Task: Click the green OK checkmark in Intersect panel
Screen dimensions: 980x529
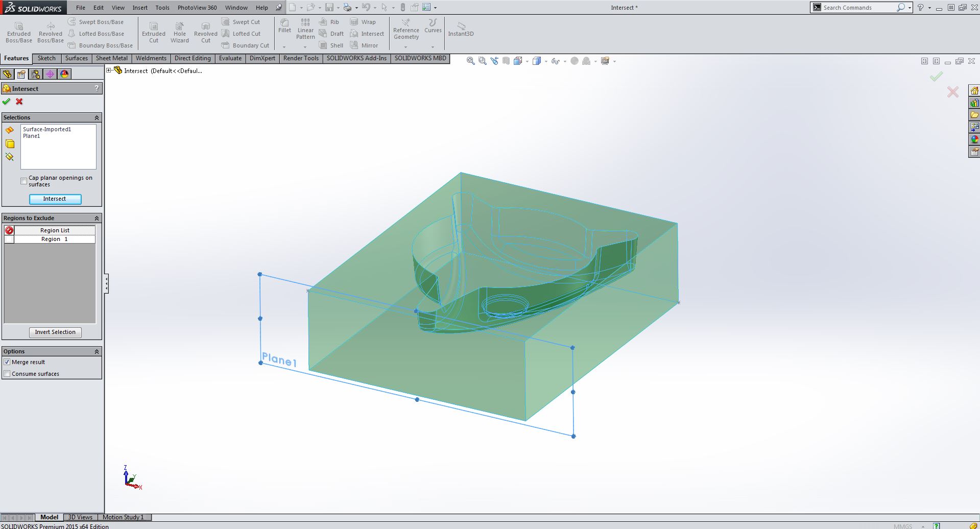Action: point(6,102)
